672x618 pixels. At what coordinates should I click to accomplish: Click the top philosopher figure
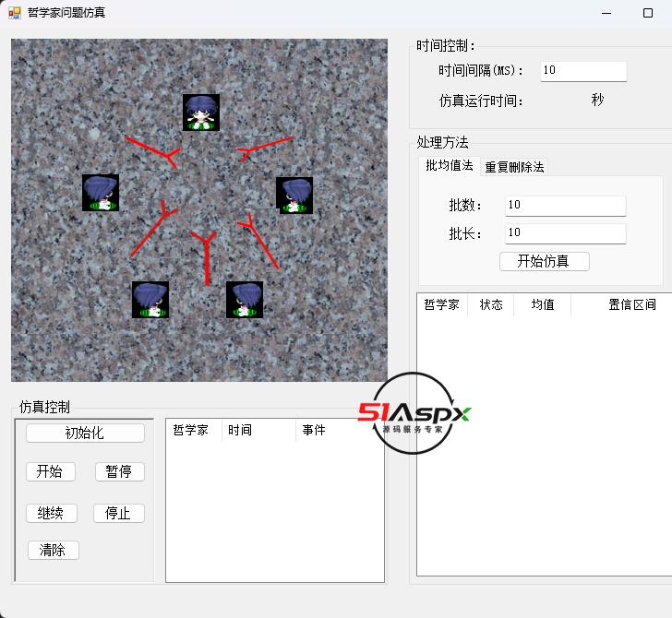(201, 113)
